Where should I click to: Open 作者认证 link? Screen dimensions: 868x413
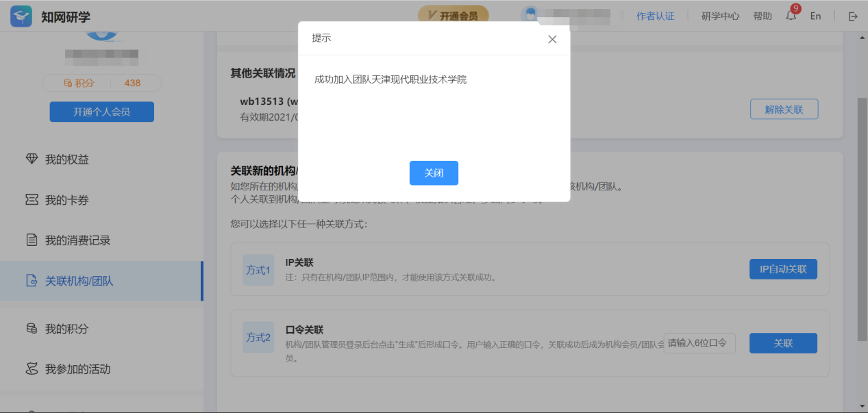[655, 16]
